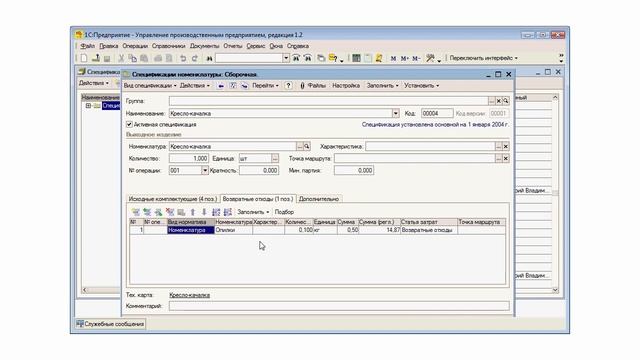This screenshot has width=640, height=360.
Task: Toggle Активная спецификация checkbox
Action: click(x=129, y=124)
